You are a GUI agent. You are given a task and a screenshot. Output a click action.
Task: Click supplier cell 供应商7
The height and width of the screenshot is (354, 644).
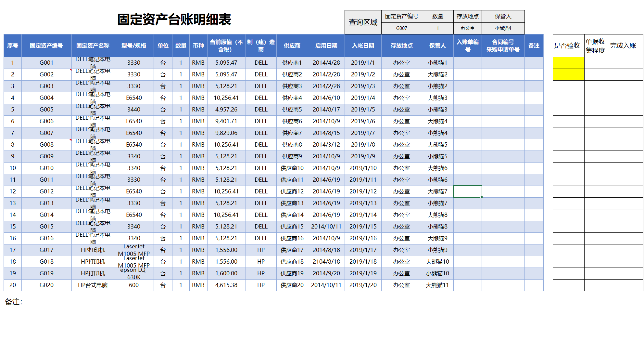[292, 133]
